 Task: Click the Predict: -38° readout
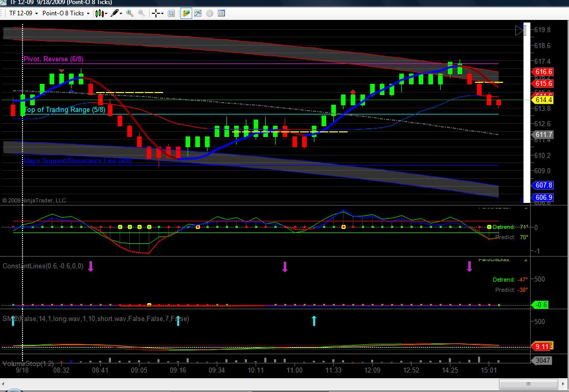(512, 290)
